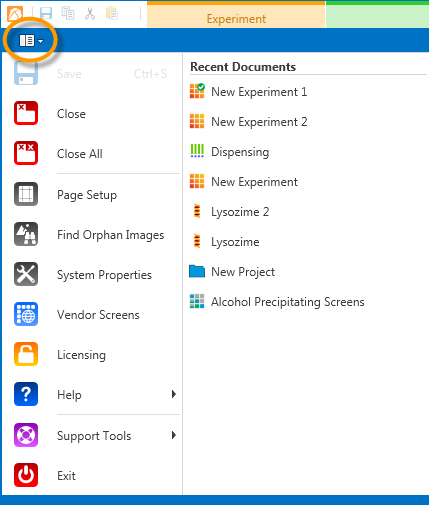Click the Vendor Screens globe icon
The height and width of the screenshot is (505, 429).
[26, 314]
